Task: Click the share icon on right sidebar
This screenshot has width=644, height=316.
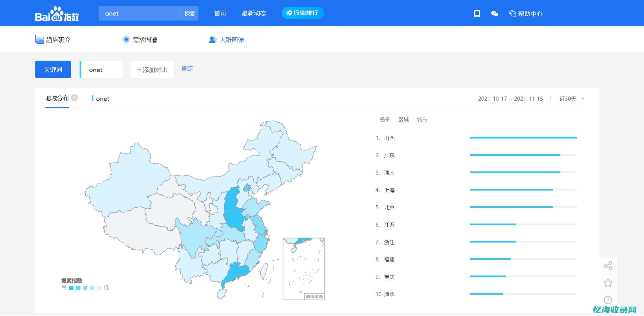Action: [608, 265]
